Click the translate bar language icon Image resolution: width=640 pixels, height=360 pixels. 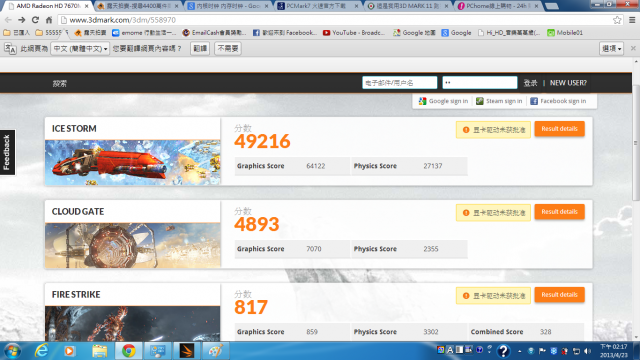(x=10, y=49)
